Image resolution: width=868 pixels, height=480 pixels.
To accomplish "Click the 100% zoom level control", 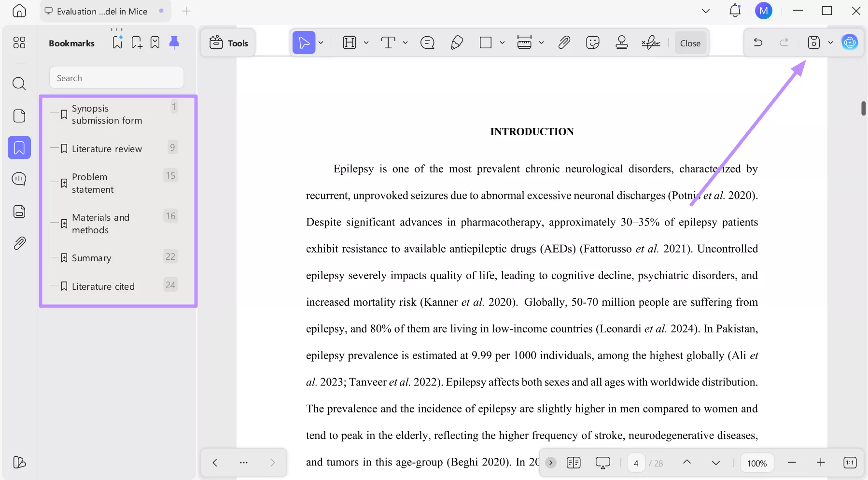I will (756, 462).
